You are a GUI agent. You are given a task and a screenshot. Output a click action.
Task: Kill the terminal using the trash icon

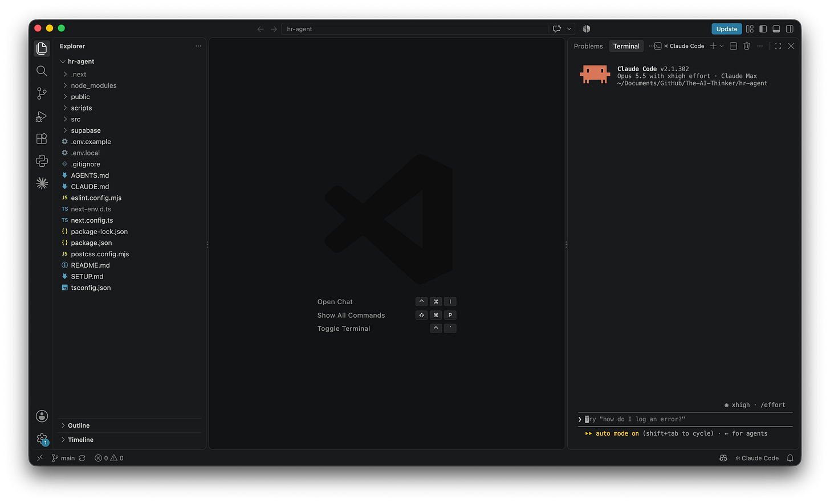[x=747, y=46]
